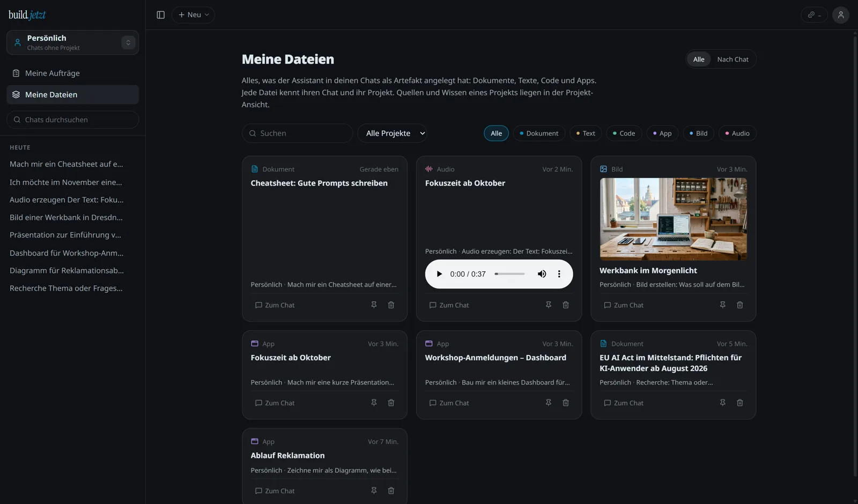Open chat Diagramm für Reklamationsab...
This screenshot has height=504, width=858.
point(67,271)
